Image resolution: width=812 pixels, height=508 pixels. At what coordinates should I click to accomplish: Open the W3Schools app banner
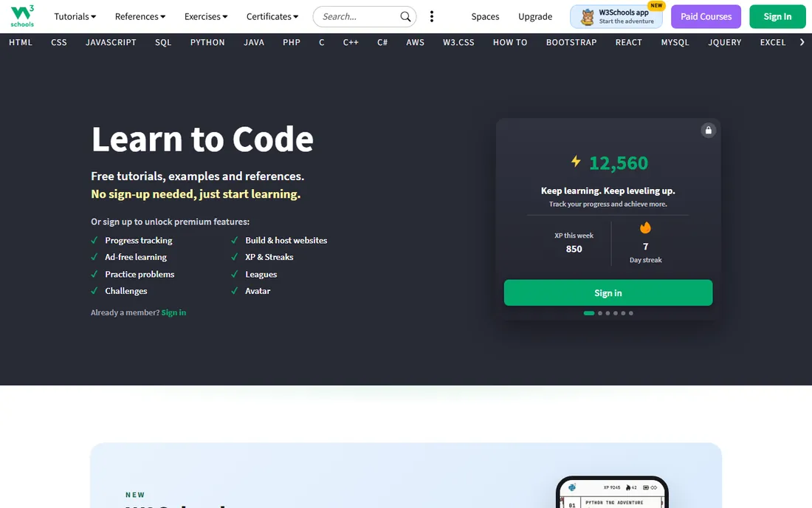tap(616, 16)
